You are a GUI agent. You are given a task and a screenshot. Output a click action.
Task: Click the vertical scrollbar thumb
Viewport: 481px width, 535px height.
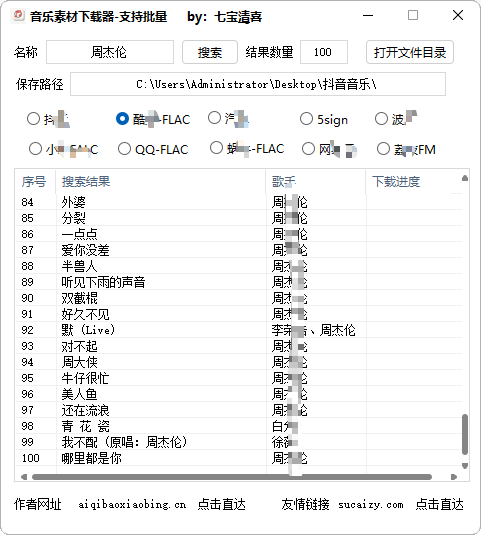[x=465, y=434]
